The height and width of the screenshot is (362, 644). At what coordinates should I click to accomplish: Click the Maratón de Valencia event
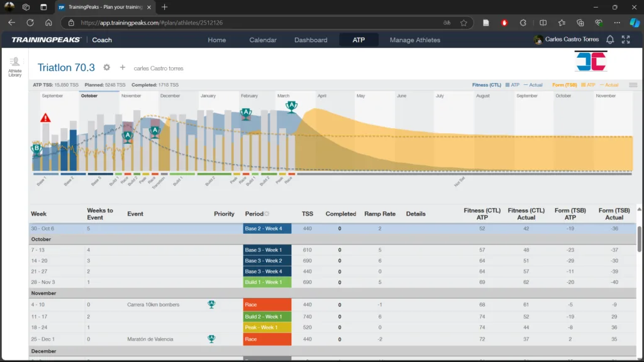point(150,339)
